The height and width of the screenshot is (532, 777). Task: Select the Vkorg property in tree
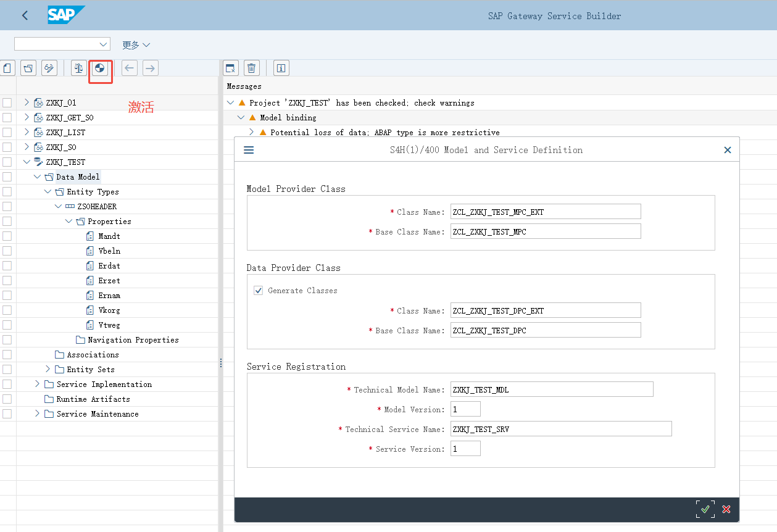(109, 310)
